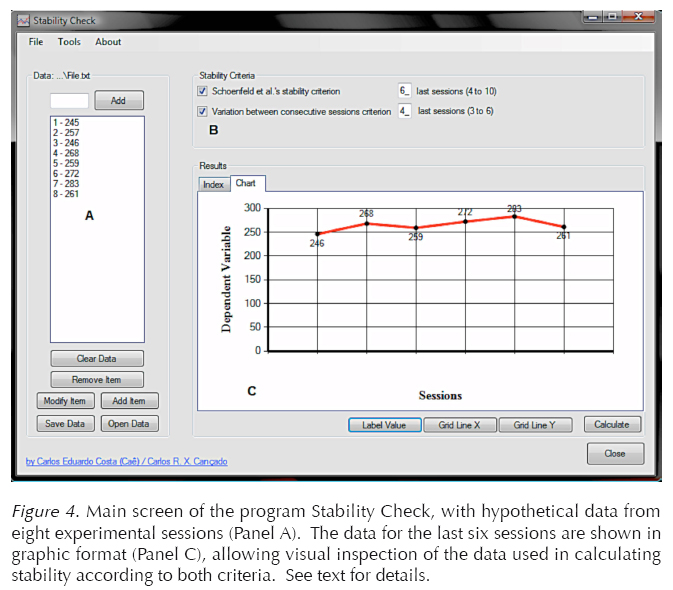Click the data entry field beside Add
Viewport: 673px width, 590px height.
coord(69,101)
